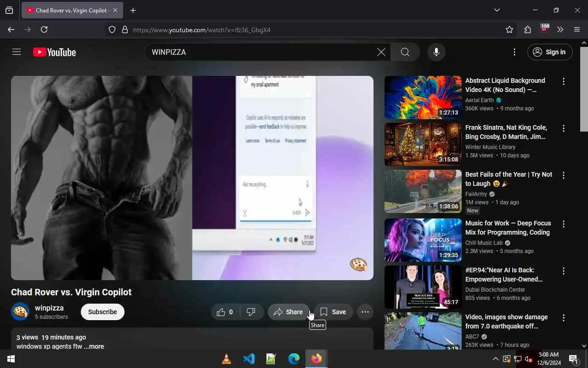Open options menu for Frank Sinatra video

(x=564, y=128)
